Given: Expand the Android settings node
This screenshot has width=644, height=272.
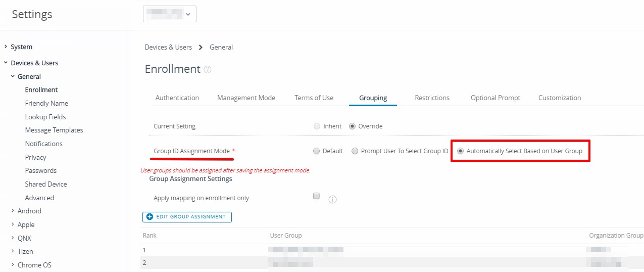Looking at the screenshot, I should (x=13, y=211).
